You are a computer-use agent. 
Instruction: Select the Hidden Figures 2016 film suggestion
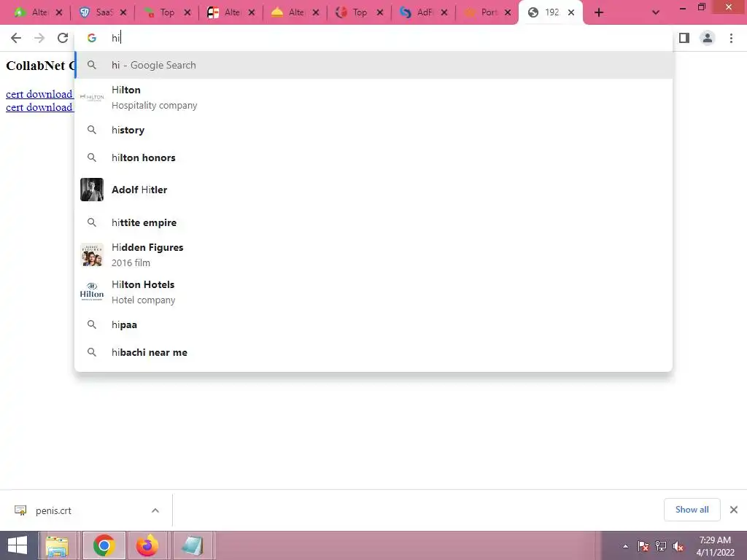374,254
